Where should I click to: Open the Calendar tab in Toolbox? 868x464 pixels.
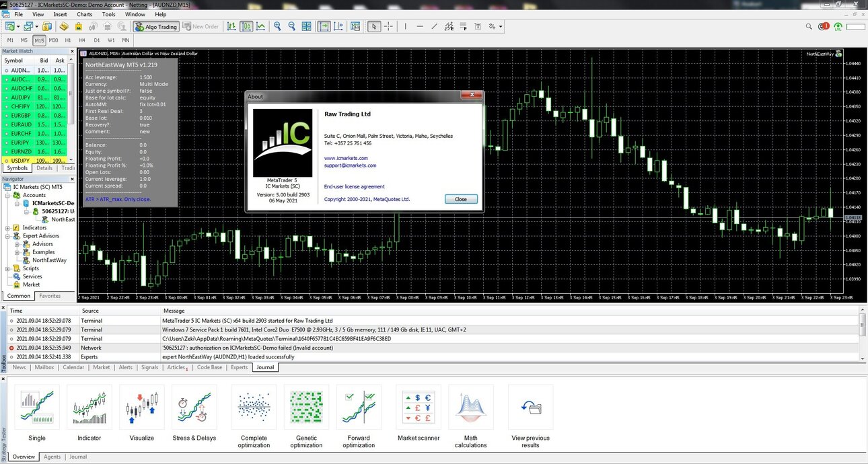click(73, 368)
